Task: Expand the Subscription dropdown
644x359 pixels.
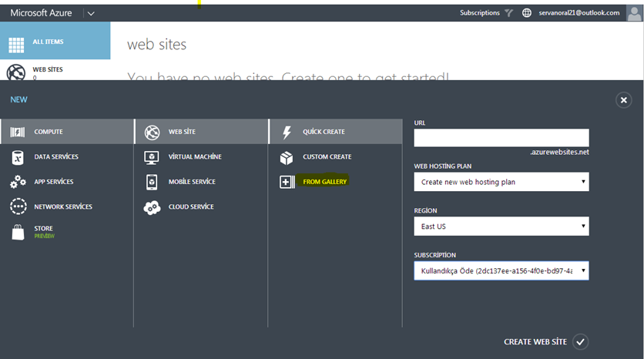Action: click(x=501, y=270)
